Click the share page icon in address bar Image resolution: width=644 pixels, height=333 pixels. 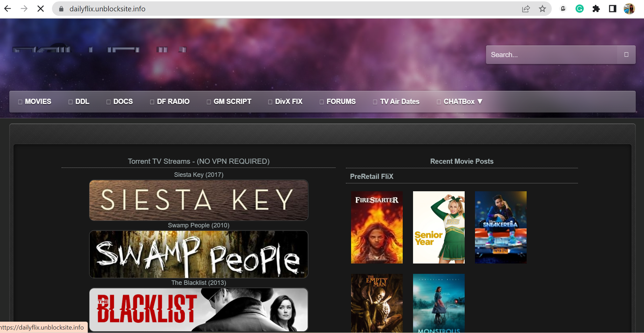click(x=526, y=9)
